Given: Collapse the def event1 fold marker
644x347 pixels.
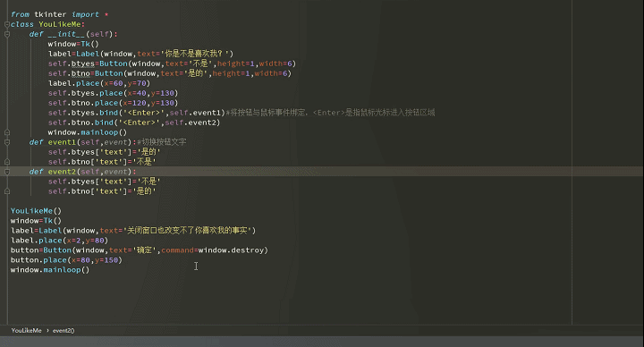Looking at the screenshot, I should pyautogui.click(x=7, y=142).
